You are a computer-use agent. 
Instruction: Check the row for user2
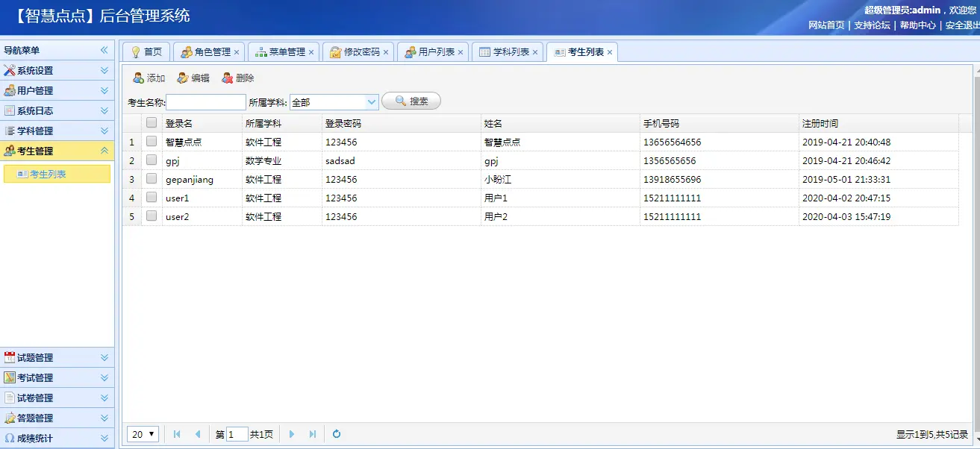click(x=152, y=216)
